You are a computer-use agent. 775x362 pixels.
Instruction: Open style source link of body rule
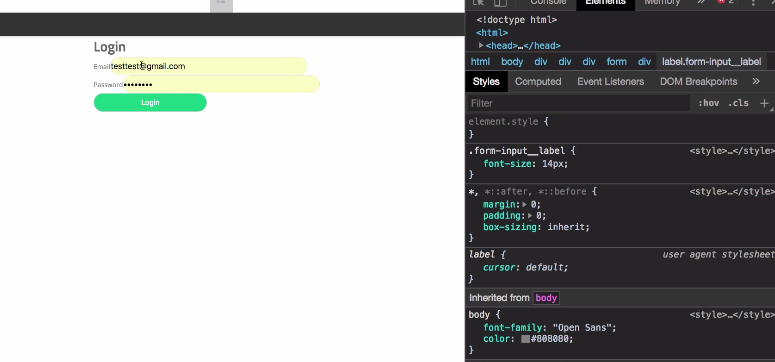(732, 315)
